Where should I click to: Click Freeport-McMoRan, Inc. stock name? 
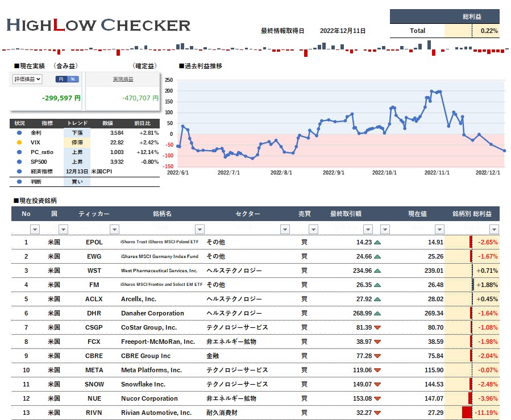pyautogui.click(x=157, y=342)
